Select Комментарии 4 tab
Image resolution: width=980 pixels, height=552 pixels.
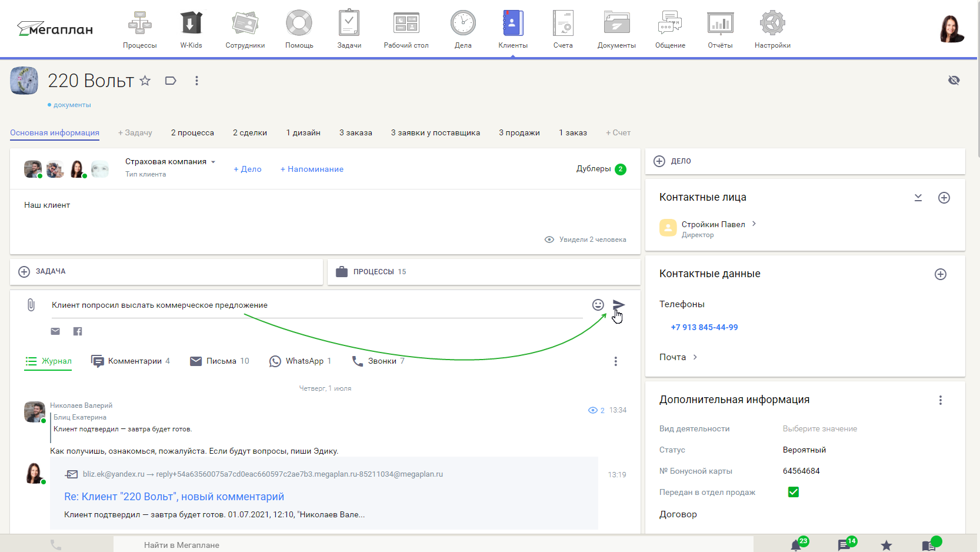pyautogui.click(x=131, y=361)
